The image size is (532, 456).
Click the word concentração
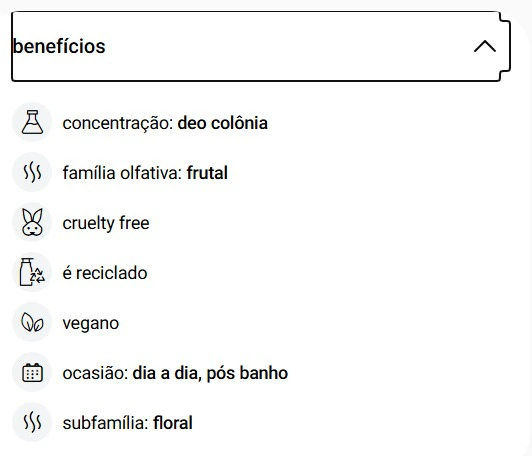pyautogui.click(x=118, y=124)
